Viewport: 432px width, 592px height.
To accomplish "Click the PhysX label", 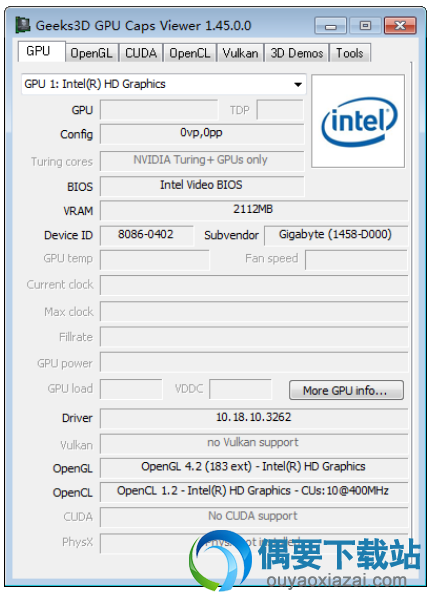I will (x=77, y=542).
